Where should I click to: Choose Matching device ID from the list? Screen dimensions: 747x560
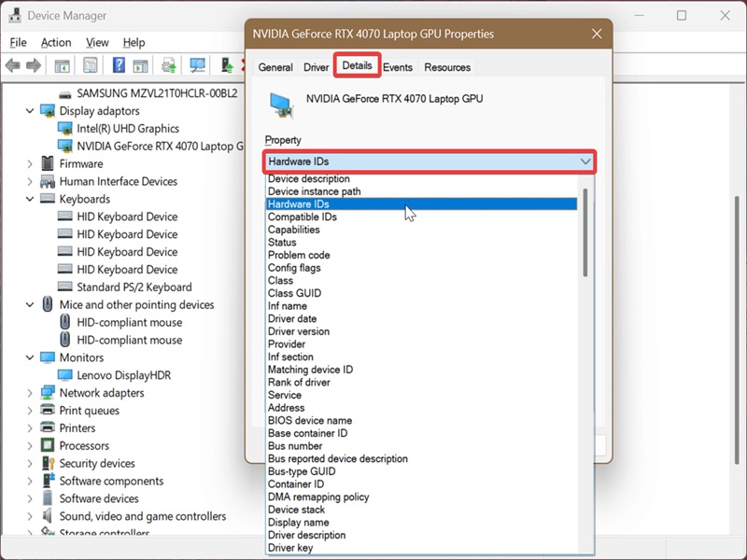421,370
